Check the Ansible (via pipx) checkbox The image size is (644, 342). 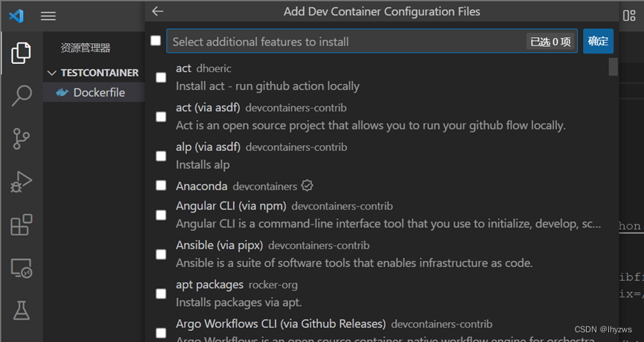[161, 255]
